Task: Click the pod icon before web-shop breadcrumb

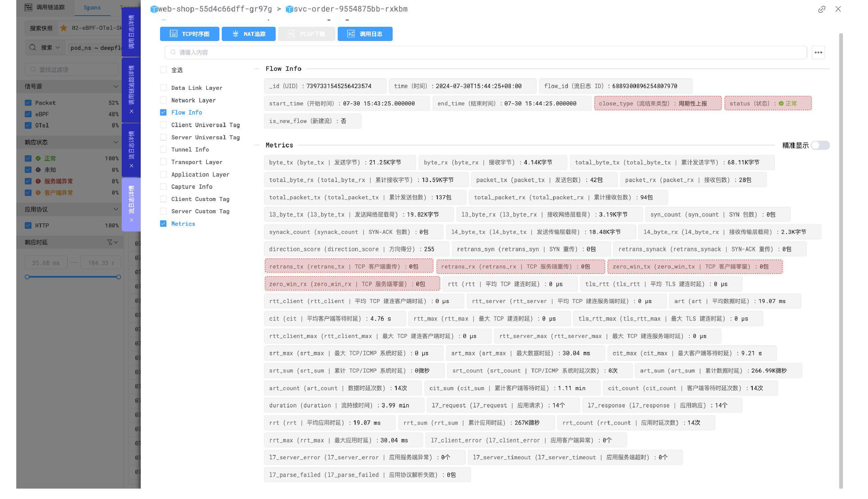Action: click(x=154, y=9)
